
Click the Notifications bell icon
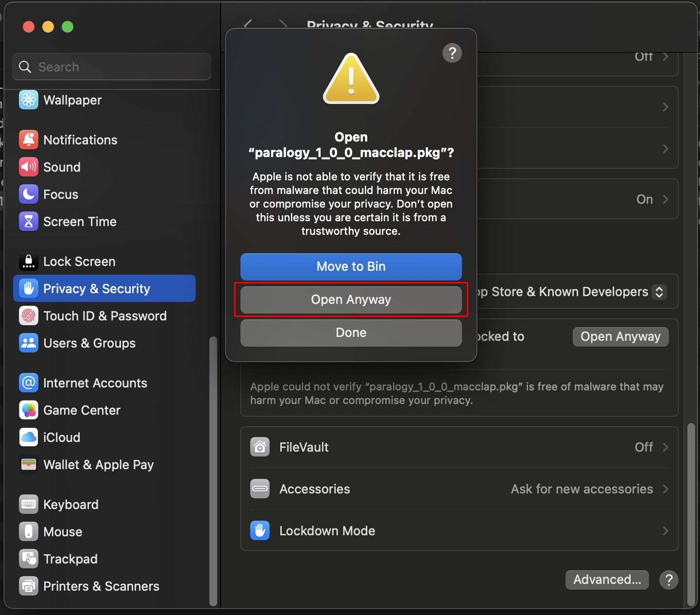coord(29,140)
